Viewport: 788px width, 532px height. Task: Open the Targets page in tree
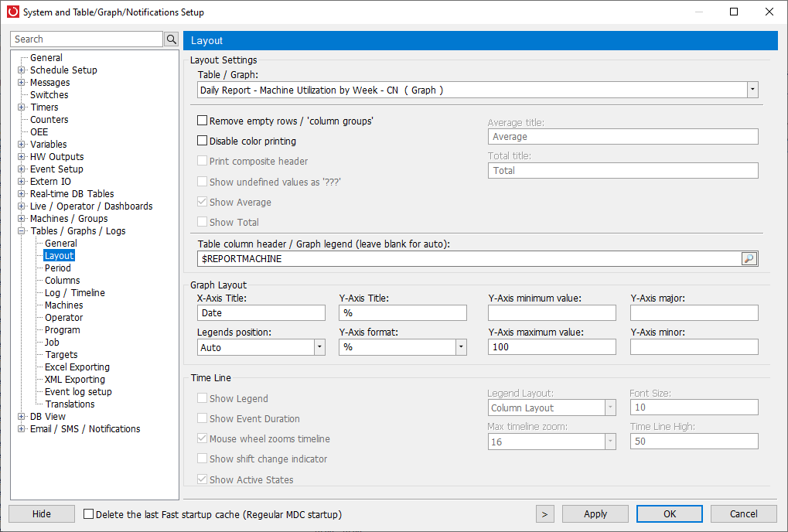(61, 355)
